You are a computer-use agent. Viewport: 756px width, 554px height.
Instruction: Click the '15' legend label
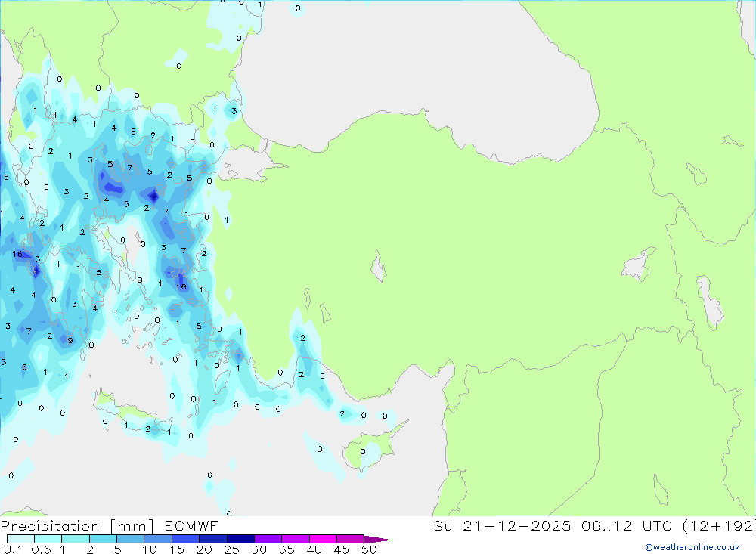[x=177, y=549]
